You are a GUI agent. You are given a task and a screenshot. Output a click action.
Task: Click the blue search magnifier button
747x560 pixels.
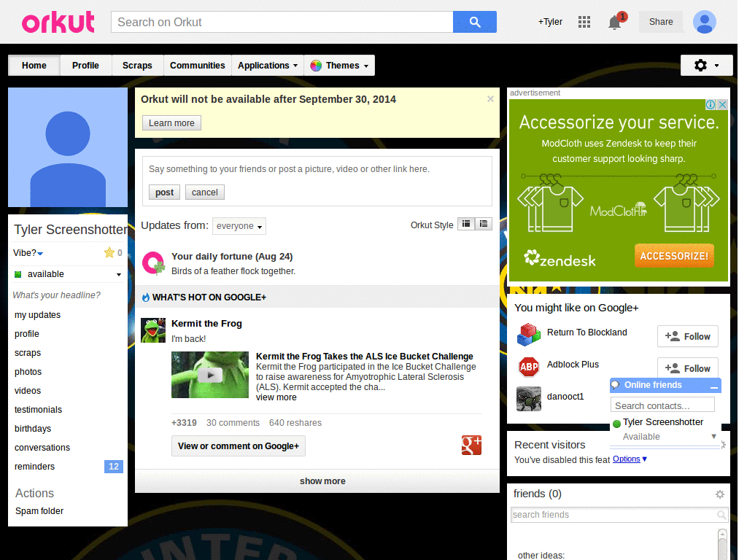point(474,22)
